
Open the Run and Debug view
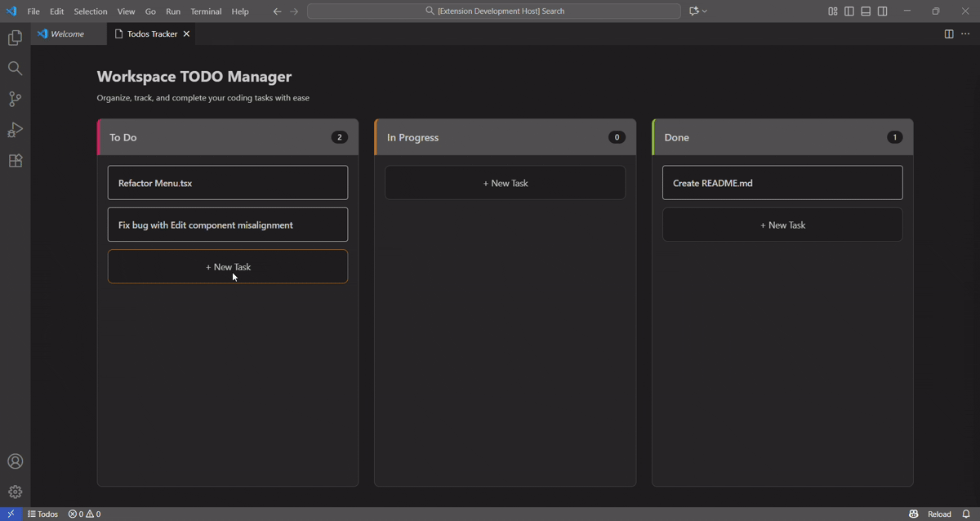pyautogui.click(x=15, y=130)
